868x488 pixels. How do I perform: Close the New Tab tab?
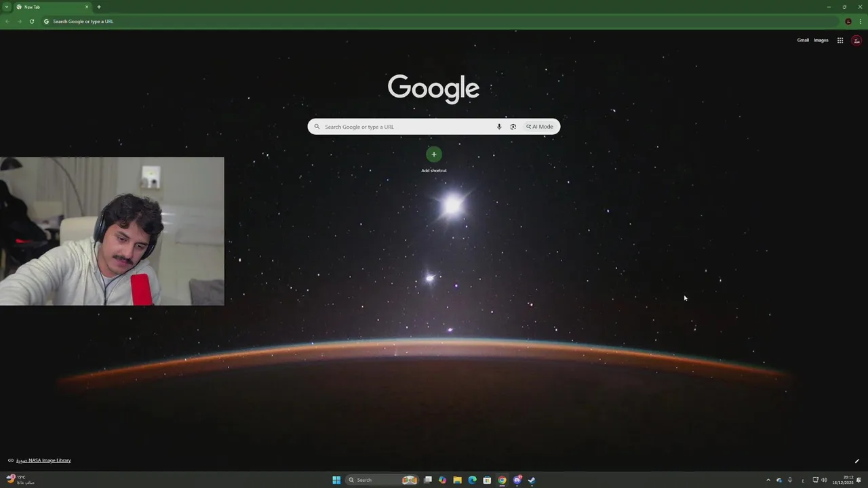[87, 7]
